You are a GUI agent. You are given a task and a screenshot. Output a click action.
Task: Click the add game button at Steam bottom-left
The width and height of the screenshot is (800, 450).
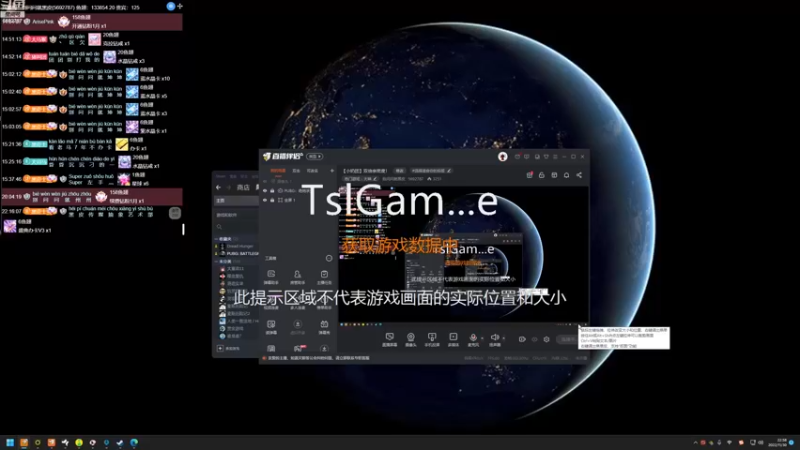point(229,348)
